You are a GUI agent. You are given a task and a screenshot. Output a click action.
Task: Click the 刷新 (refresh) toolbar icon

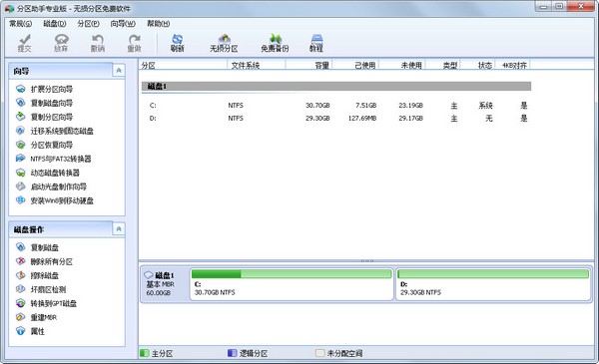(x=178, y=43)
